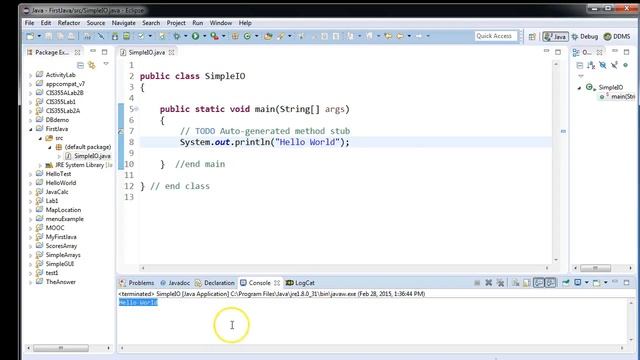The height and width of the screenshot is (360, 640).
Task: Open the Run button dropdown arrow
Action: (204, 36)
